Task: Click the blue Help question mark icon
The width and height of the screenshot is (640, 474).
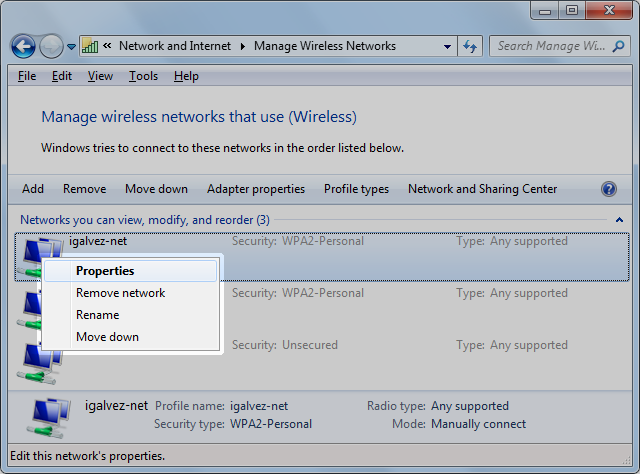Action: (x=609, y=189)
